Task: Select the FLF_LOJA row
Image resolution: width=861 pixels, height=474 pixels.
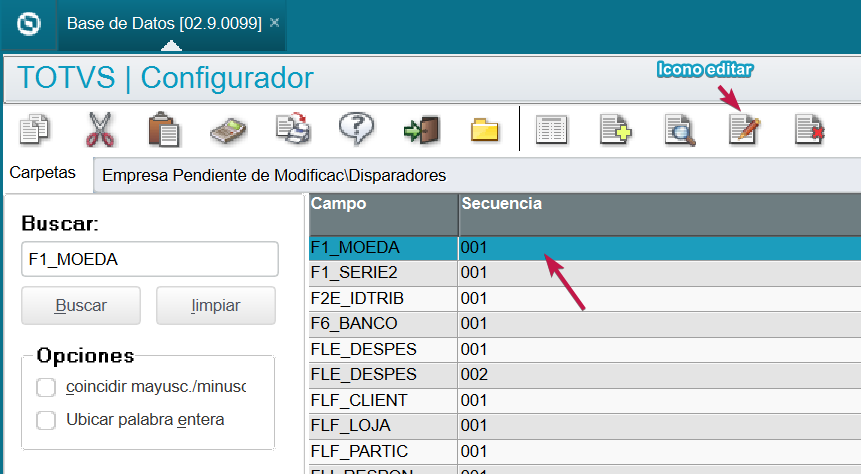Action: (585, 426)
